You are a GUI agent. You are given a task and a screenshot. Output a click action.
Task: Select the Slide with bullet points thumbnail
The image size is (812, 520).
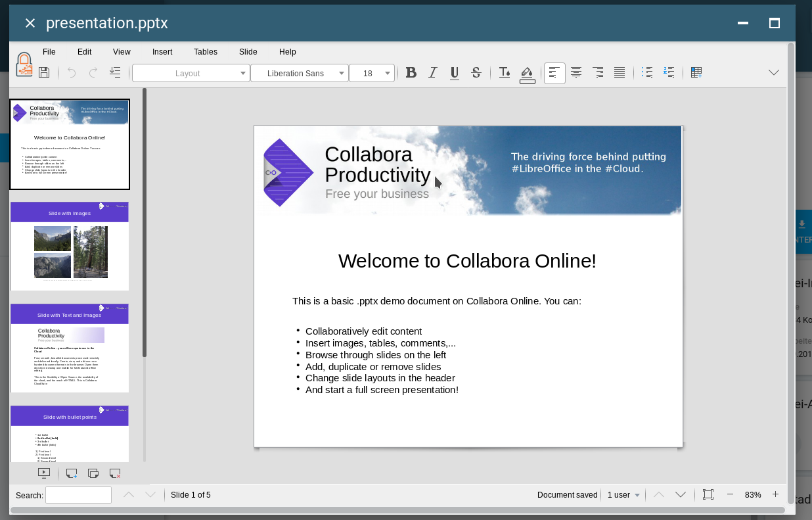70,434
